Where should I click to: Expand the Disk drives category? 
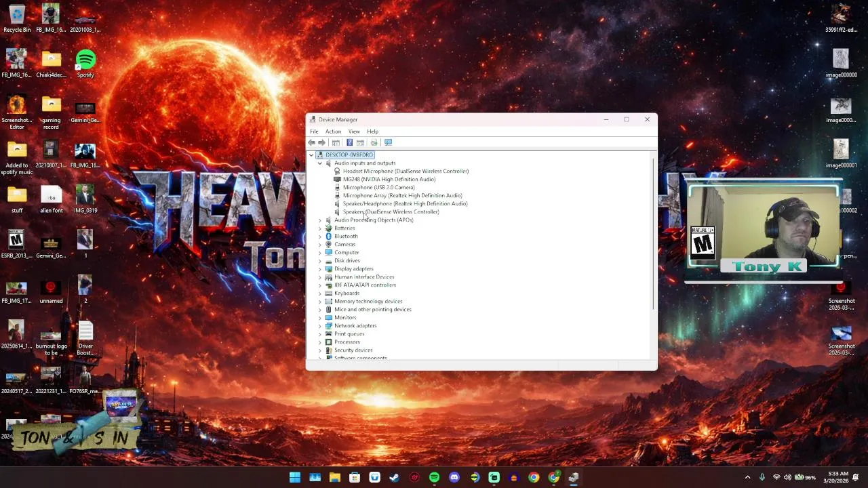(x=320, y=261)
